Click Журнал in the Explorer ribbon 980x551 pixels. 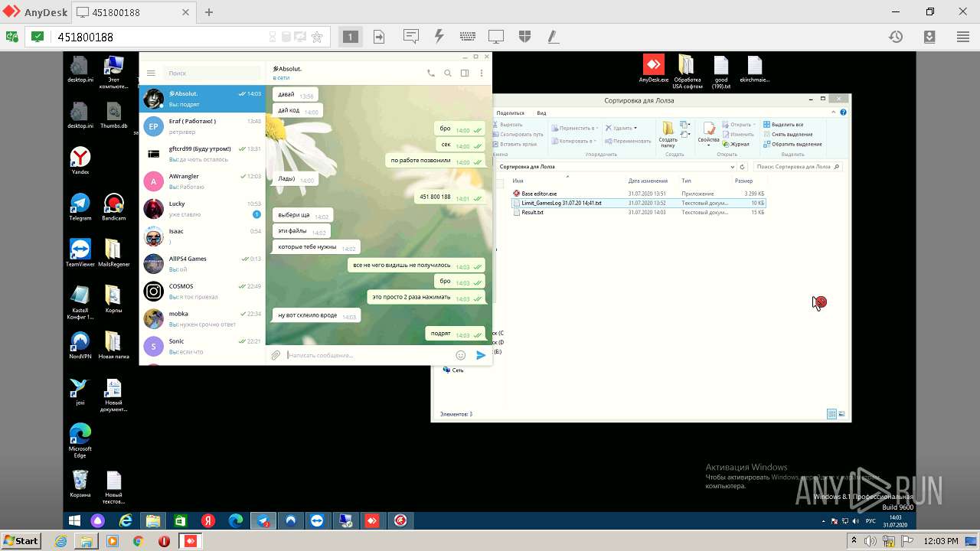pyautogui.click(x=737, y=144)
